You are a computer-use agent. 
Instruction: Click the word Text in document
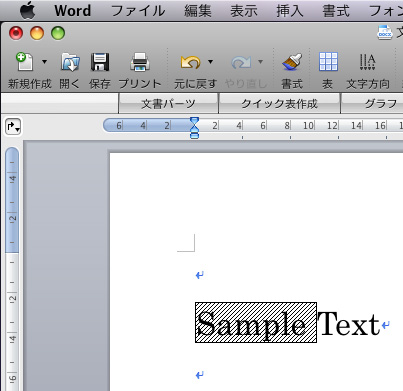point(348,324)
